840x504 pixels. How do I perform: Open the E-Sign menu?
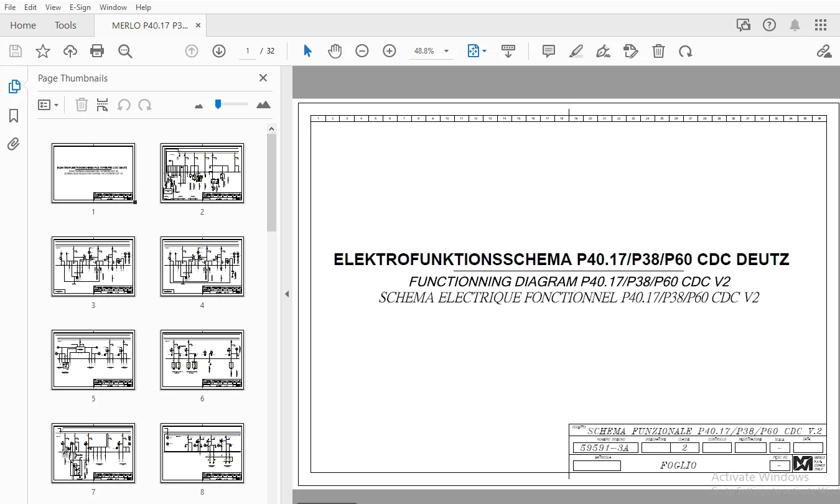pyautogui.click(x=80, y=7)
